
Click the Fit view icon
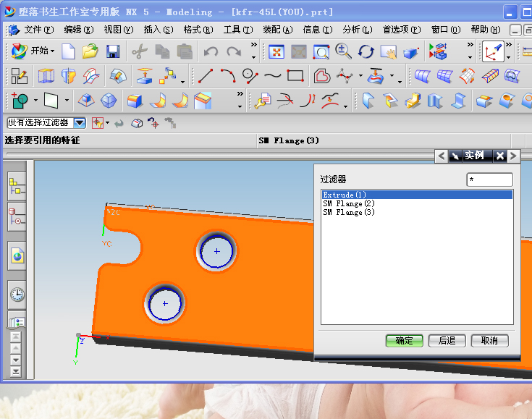[276, 52]
